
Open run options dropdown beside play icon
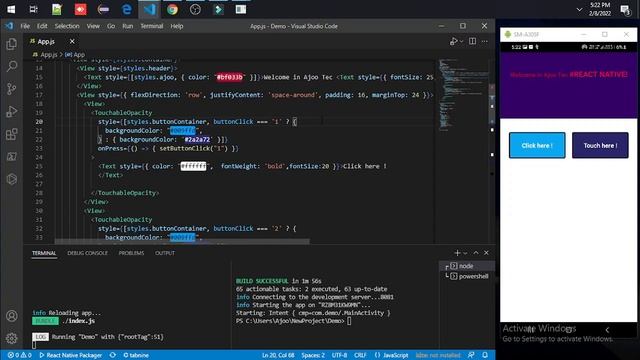click(461, 41)
